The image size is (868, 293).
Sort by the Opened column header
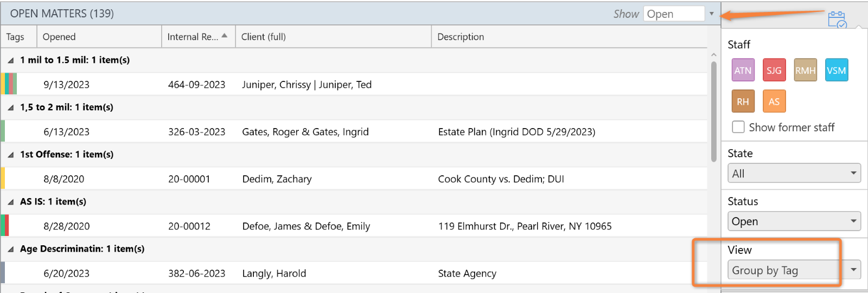99,36
